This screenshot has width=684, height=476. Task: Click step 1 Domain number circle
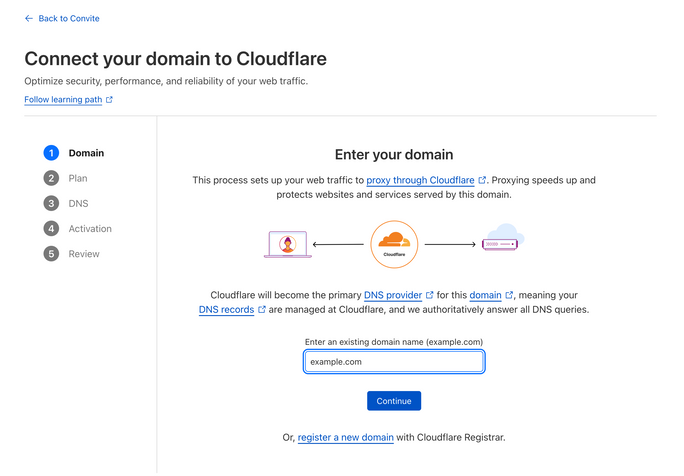51,153
